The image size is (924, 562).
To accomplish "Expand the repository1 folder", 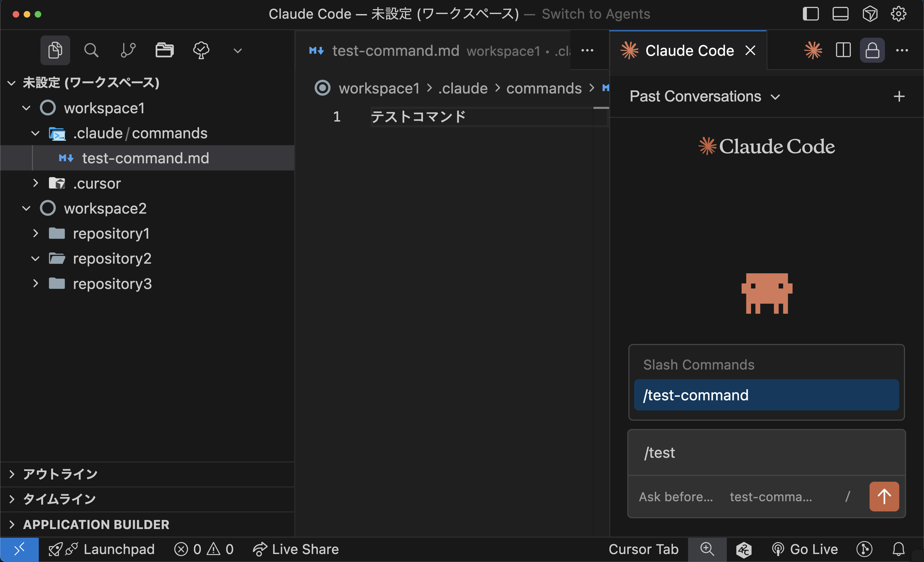I will pyautogui.click(x=36, y=234).
